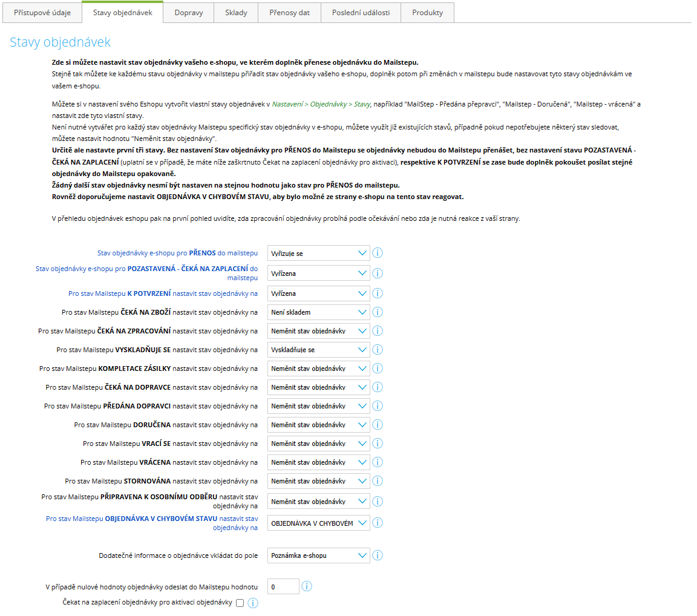Open the Přenosy dat tab

click(289, 13)
